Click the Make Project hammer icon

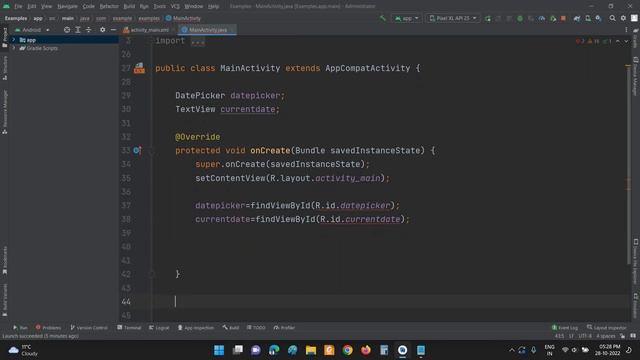tap(382, 18)
